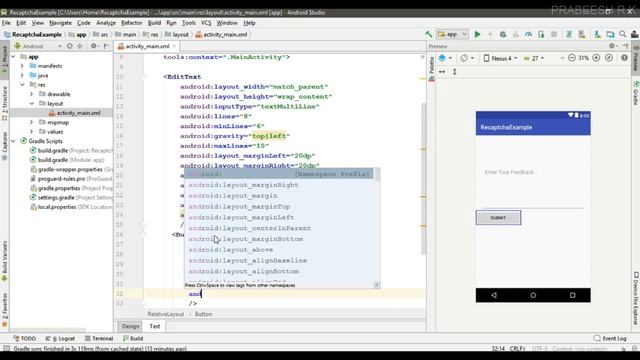Viewport: 640px width, 360px height.
Task: Click zoom to fit preview icon
Action: 609,58
